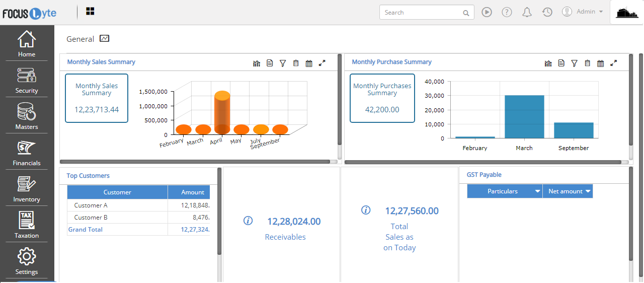The width and height of the screenshot is (644, 283).
Task: Click the play/video tutorial icon in header
Action: point(487,12)
